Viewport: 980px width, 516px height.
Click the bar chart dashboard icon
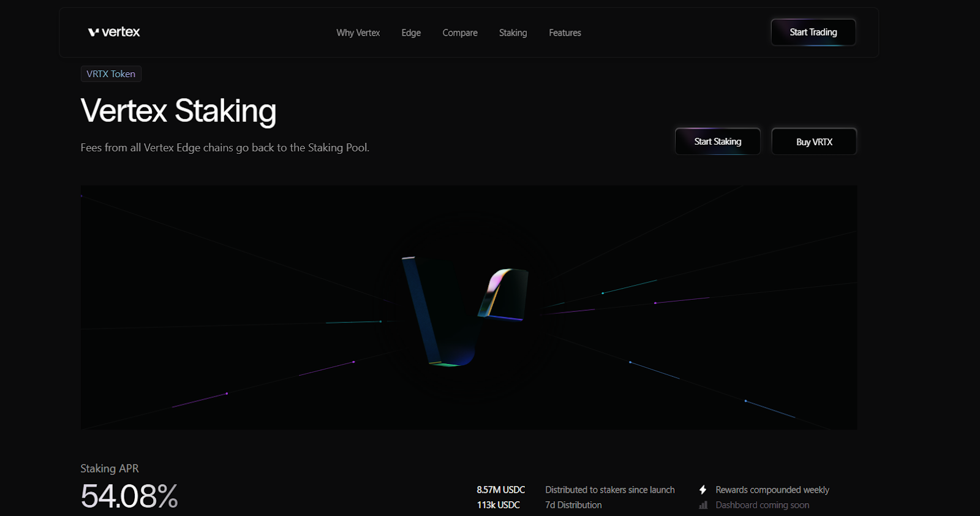point(703,505)
